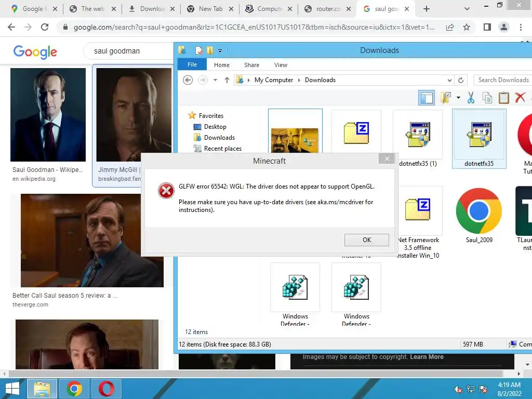Open the File tab in the Downloads window

(x=192, y=64)
